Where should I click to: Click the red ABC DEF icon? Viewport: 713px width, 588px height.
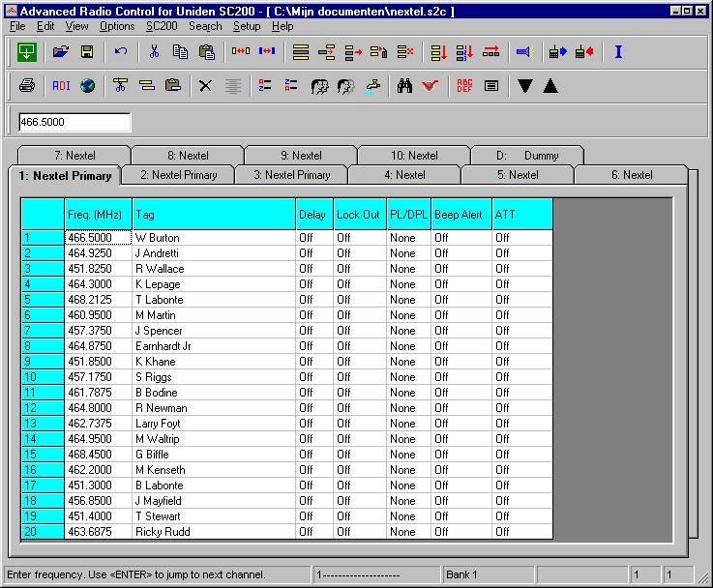point(464,85)
